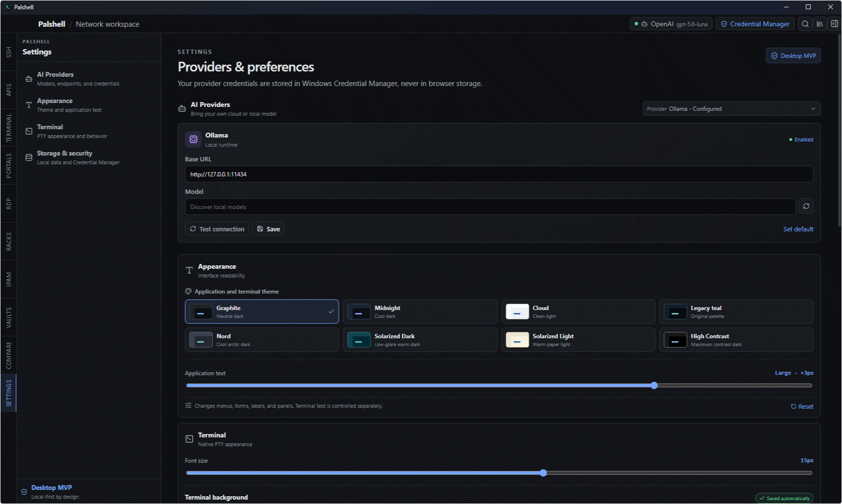842x504 pixels.
Task: Expand the Provider Ollama dropdown
Action: pos(732,108)
